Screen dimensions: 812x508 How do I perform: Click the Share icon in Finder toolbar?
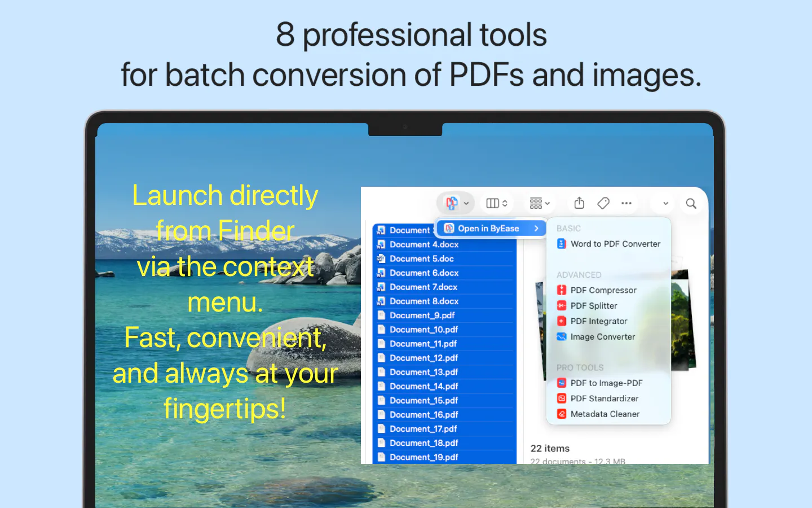click(x=579, y=203)
